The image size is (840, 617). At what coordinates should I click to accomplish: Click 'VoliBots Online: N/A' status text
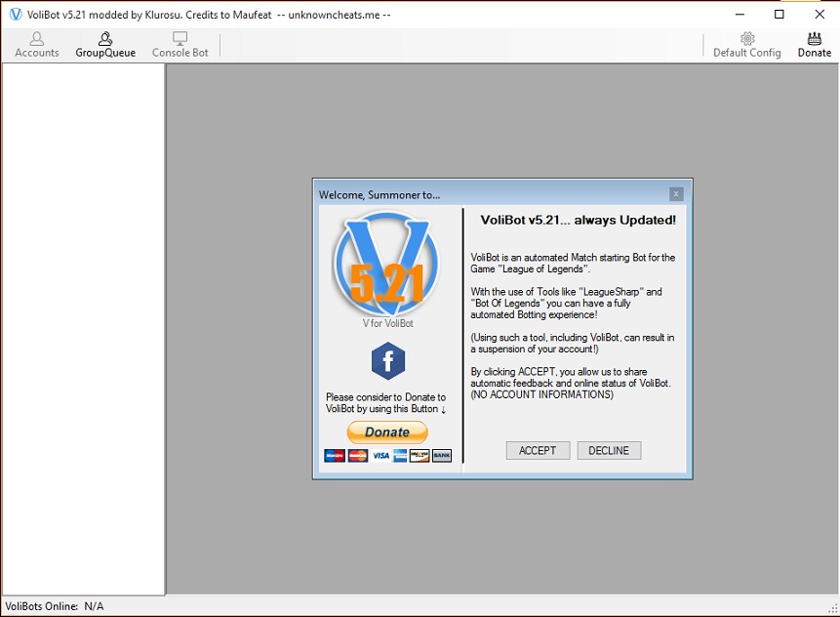point(54,606)
